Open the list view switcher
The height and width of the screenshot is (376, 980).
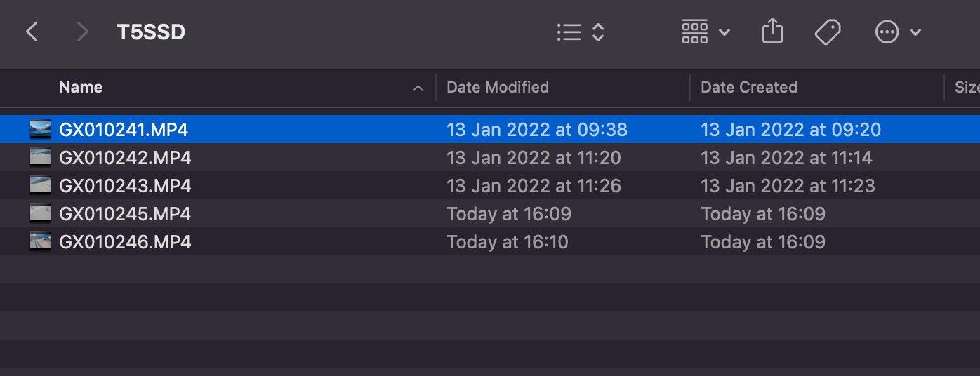(x=580, y=32)
